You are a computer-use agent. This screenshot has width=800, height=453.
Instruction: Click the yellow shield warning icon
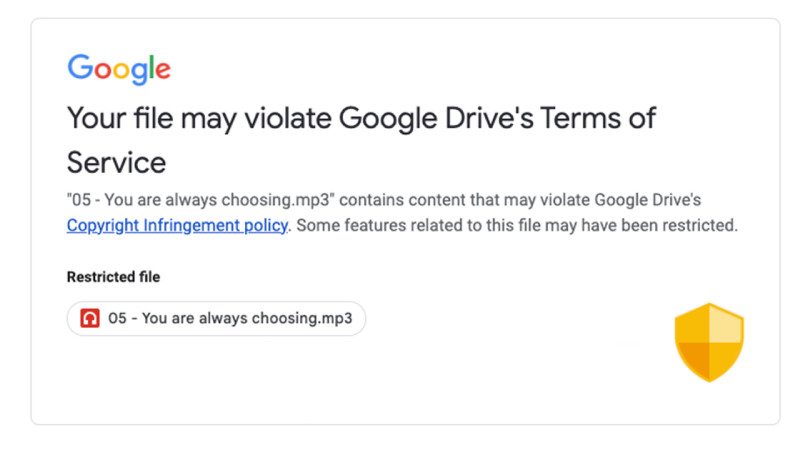coord(709,341)
